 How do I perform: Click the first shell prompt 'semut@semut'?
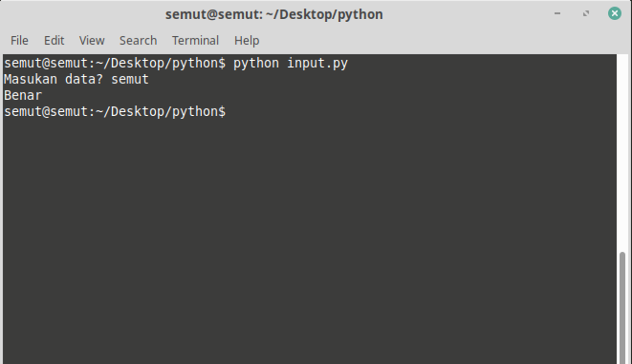(46, 64)
